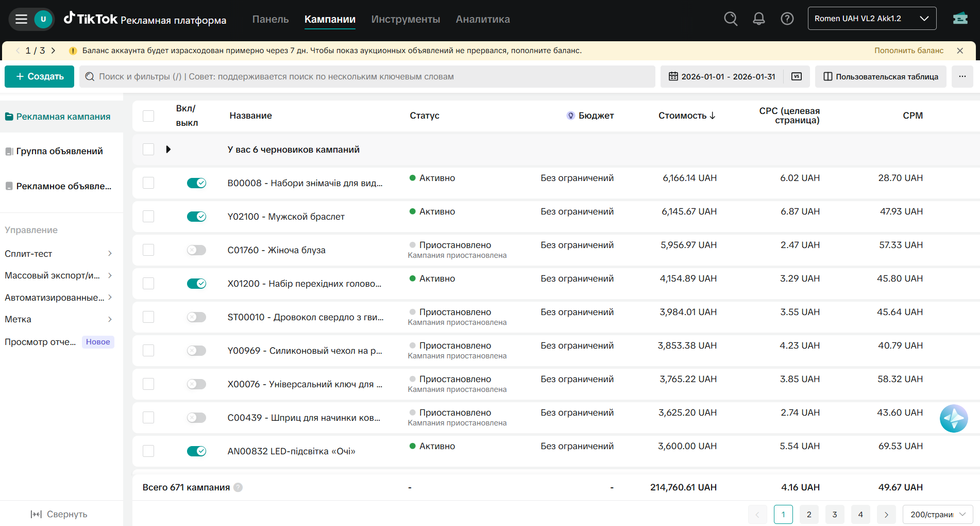Open the Romen UAH account dropdown

click(872, 19)
